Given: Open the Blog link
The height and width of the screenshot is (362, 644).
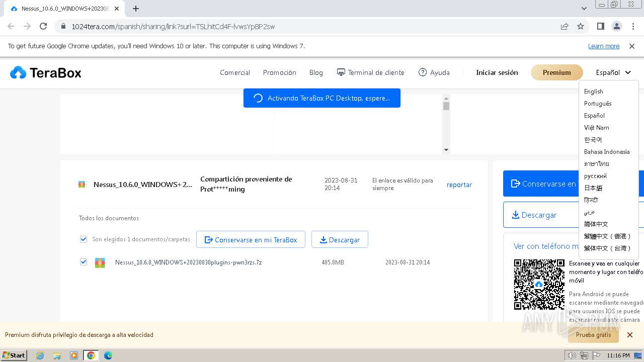Looking at the screenshot, I should click(316, 72).
